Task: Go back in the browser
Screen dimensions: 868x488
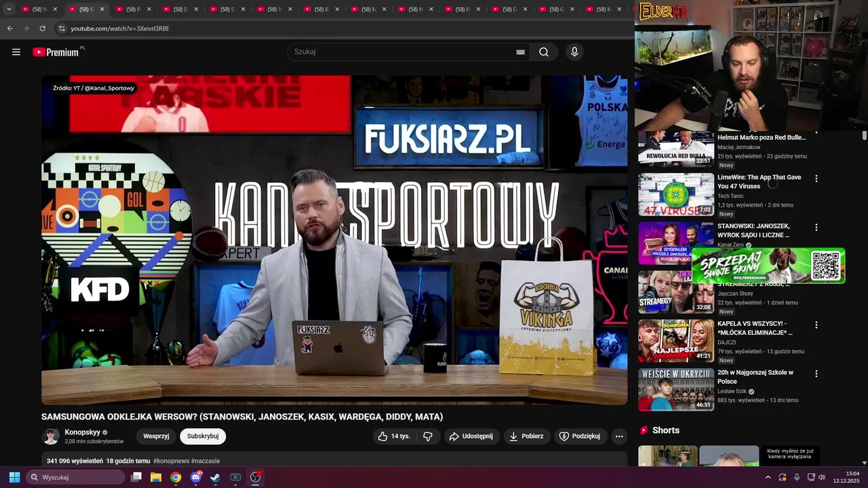Action: coord(9,28)
